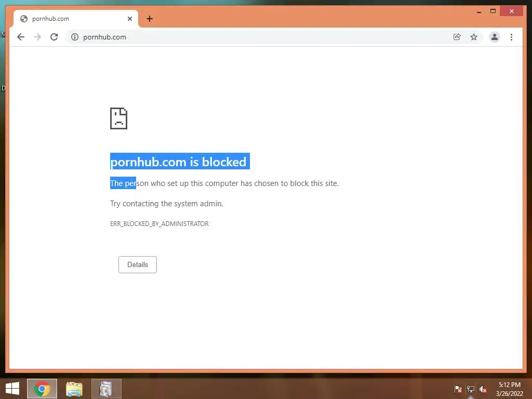This screenshot has width=532, height=399.
Task: Click the network status tray icon
Action: tap(471, 389)
